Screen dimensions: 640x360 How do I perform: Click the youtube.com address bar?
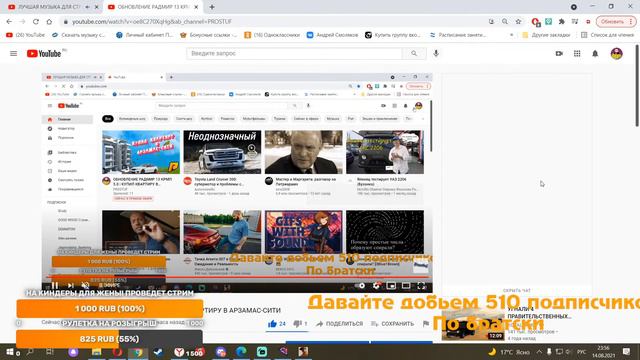pos(273,22)
